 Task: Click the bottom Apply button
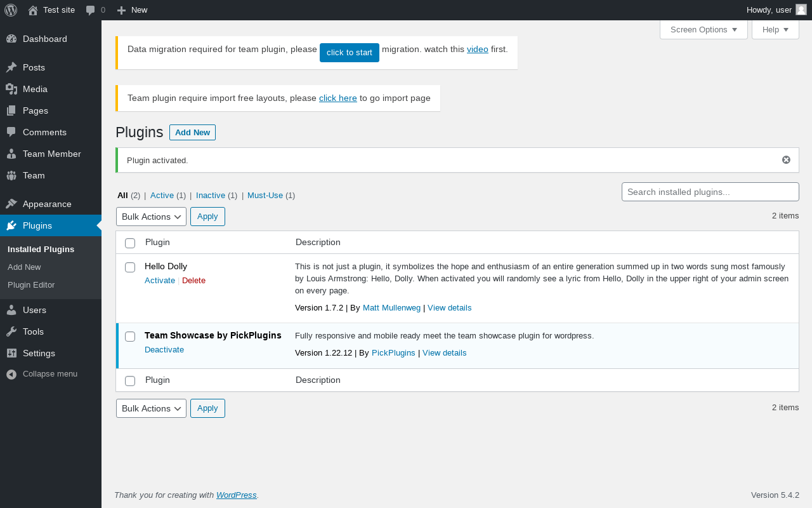coord(207,408)
